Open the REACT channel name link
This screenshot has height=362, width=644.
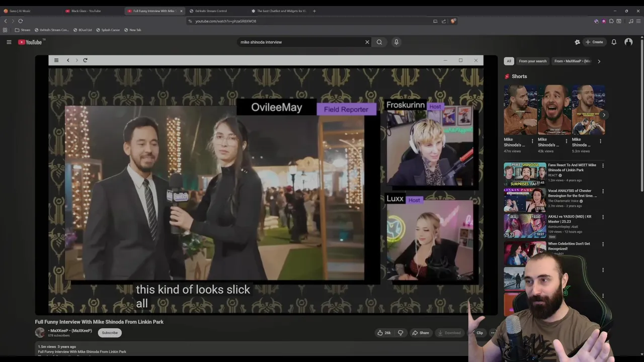552,175
